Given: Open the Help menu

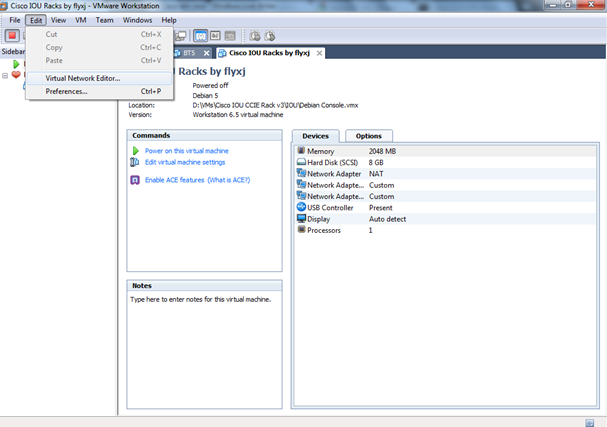Looking at the screenshot, I should click(169, 20).
